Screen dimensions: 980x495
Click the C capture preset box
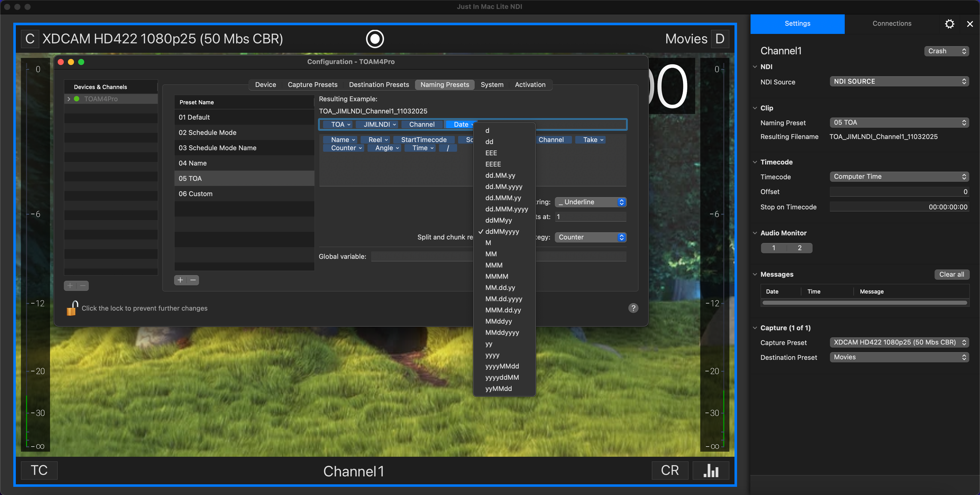click(x=30, y=39)
